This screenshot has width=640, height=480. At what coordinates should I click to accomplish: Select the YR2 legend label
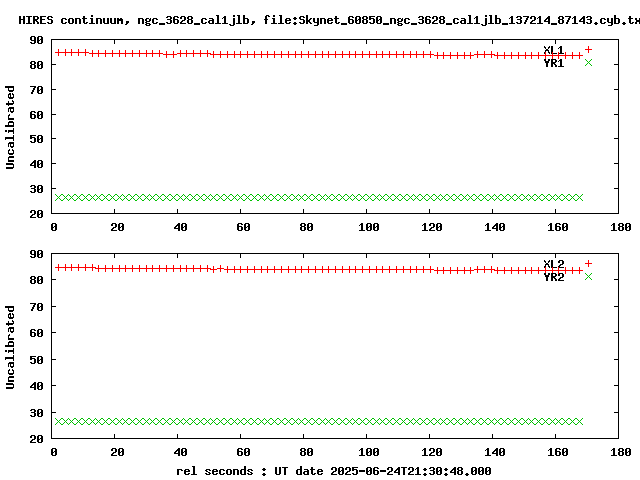click(553, 277)
